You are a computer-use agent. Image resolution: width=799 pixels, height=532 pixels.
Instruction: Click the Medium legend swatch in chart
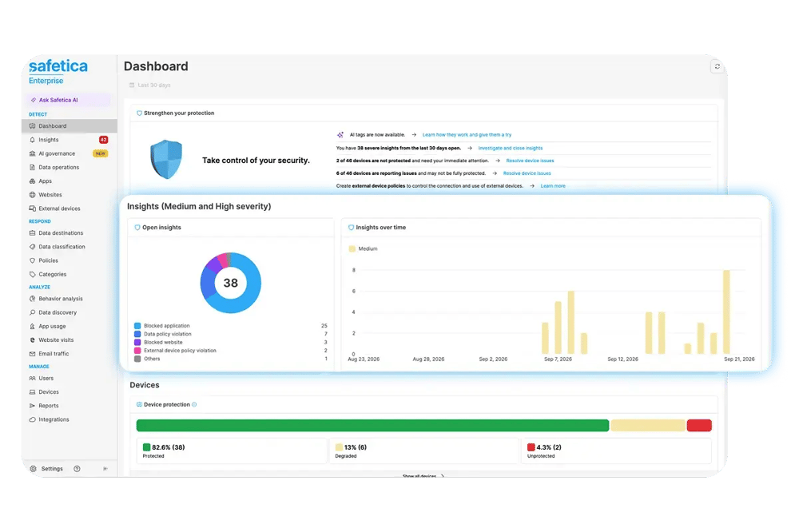click(352, 248)
